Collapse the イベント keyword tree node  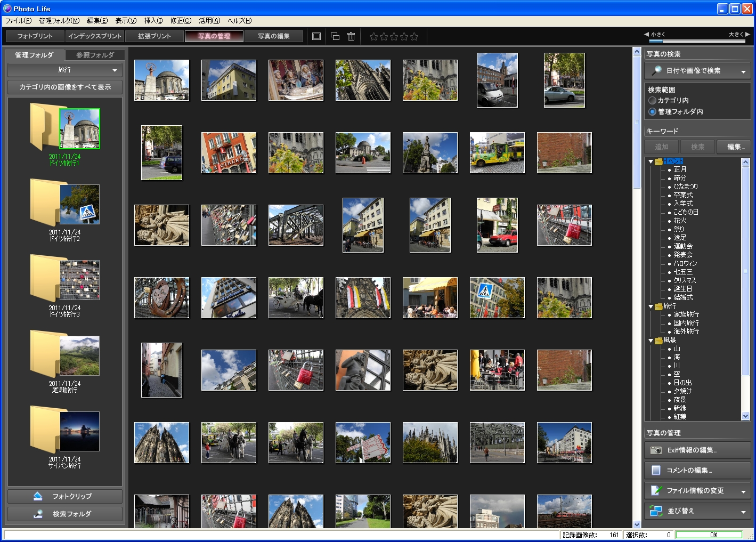(x=651, y=161)
